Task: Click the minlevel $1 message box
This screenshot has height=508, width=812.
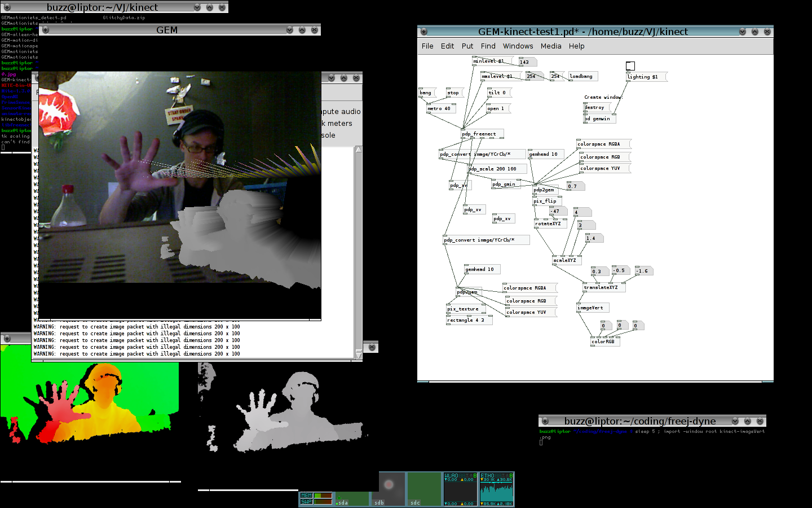Action: point(493,61)
